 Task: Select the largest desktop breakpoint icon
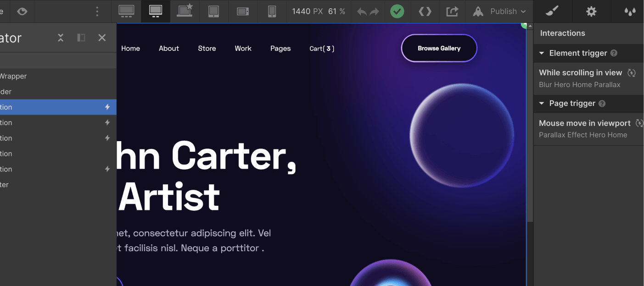click(126, 11)
